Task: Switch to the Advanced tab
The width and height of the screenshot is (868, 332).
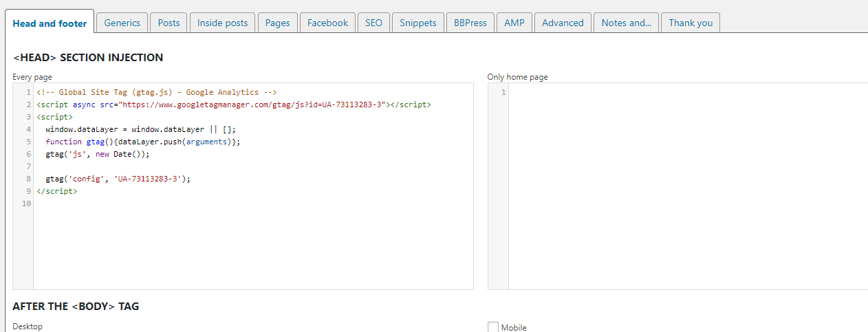Action: [x=563, y=23]
